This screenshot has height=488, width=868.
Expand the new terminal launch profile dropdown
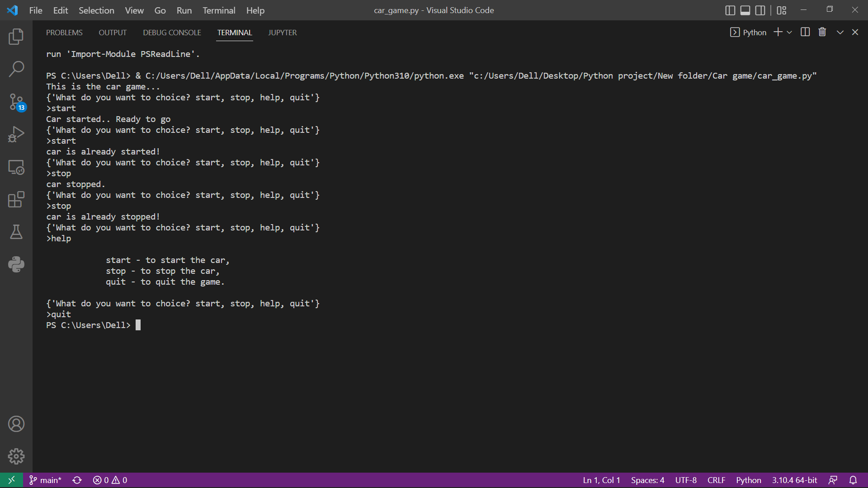[789, 32]
